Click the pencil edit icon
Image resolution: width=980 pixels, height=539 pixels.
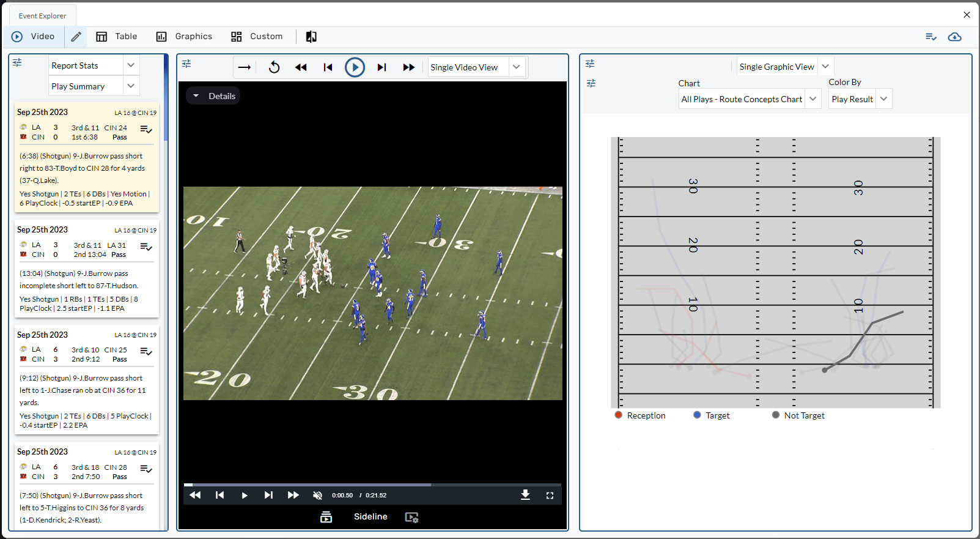[x=76, y=37]
